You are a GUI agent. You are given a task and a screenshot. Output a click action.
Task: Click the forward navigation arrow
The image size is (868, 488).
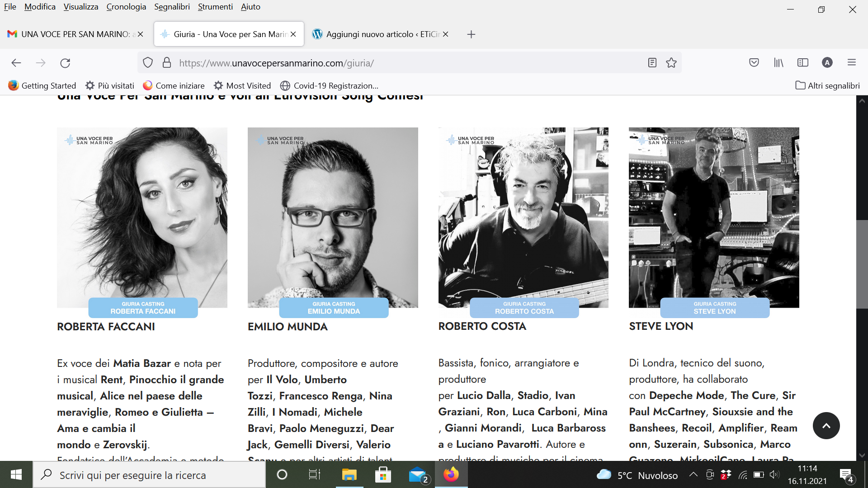click(x=41, y=63)
